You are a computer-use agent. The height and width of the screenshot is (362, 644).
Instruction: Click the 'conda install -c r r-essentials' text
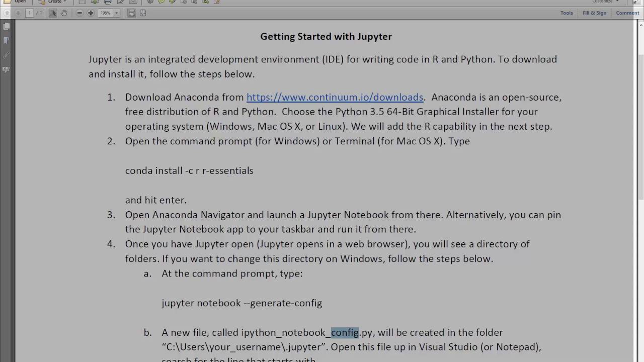189,170
